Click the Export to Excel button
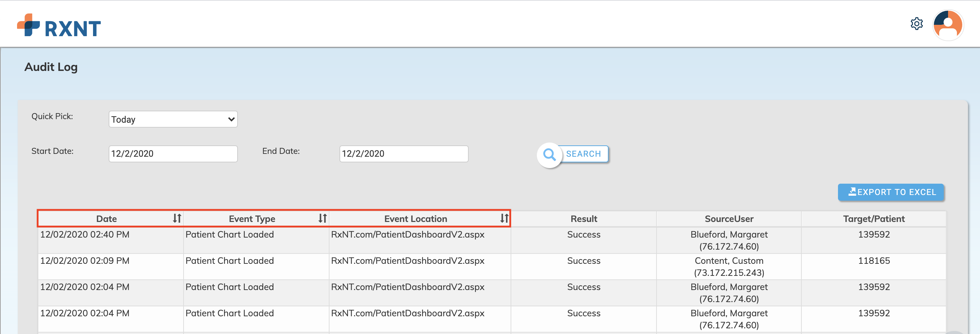 (x=891, y=192)
